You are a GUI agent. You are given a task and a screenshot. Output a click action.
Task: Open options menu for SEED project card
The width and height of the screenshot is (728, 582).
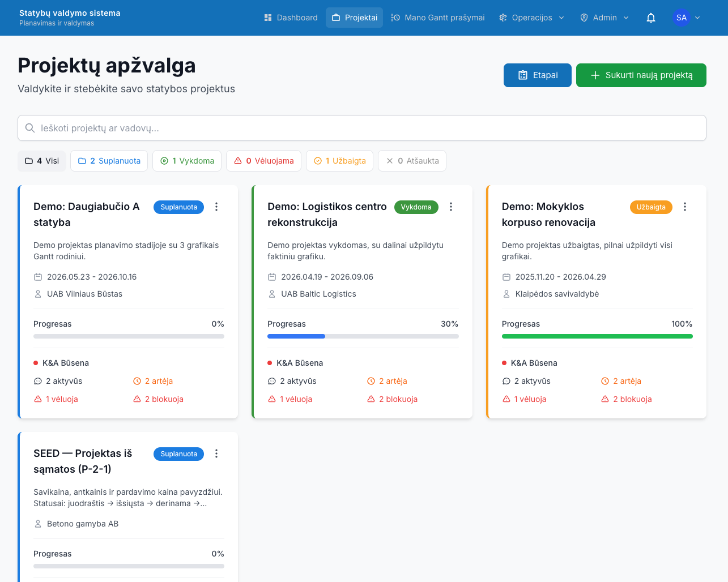(x=216, y=453)
